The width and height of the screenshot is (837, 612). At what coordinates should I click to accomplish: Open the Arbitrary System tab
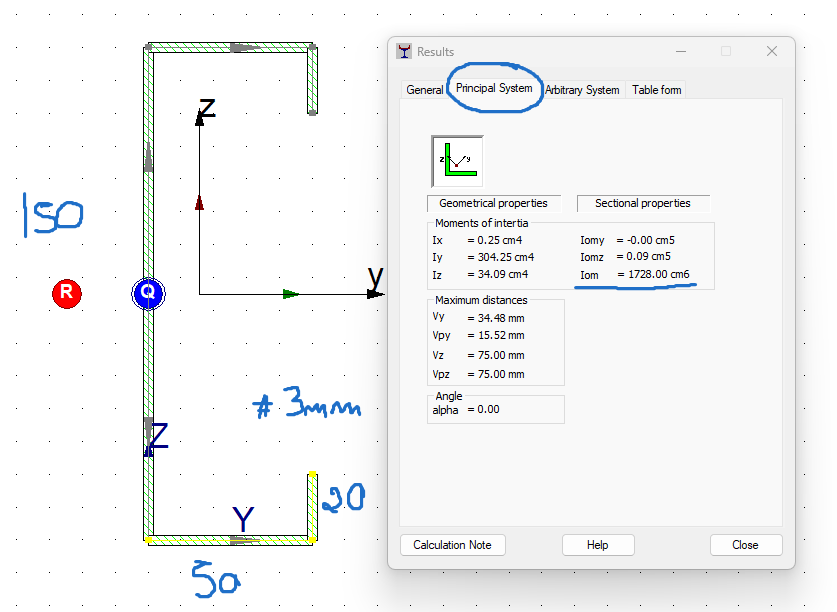coord(582,90)
